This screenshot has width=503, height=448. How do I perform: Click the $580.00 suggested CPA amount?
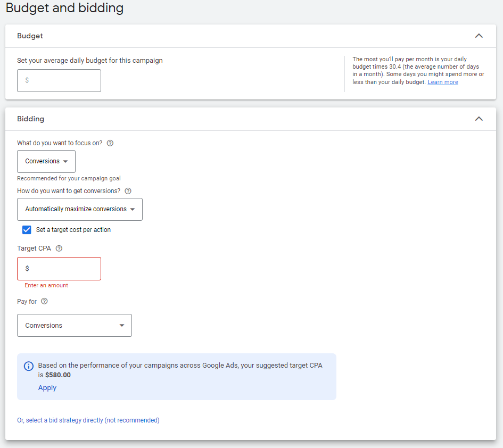click(58, 375)
